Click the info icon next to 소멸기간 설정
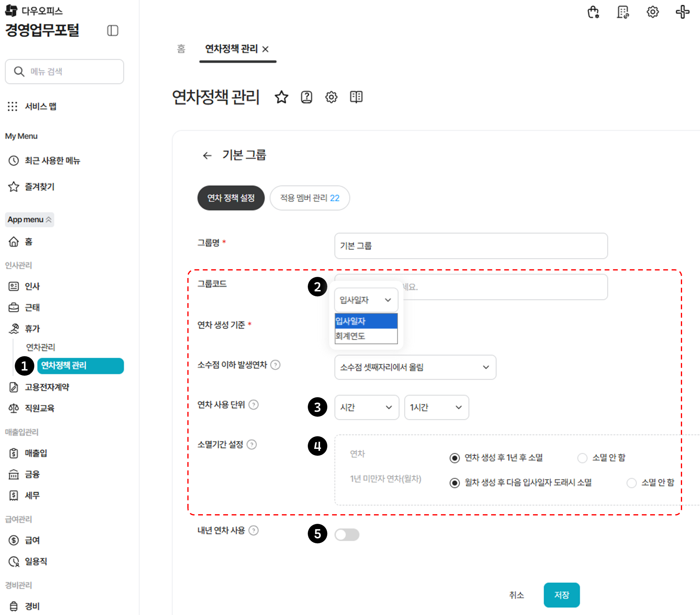The width and height of the screenshot is (700, 615). click(252, 445)
